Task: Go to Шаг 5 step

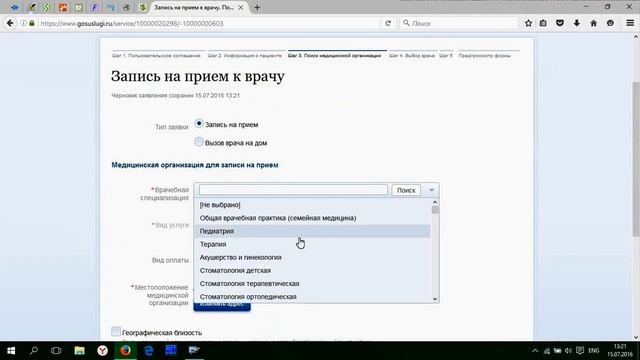Action: tap(446, 56)
